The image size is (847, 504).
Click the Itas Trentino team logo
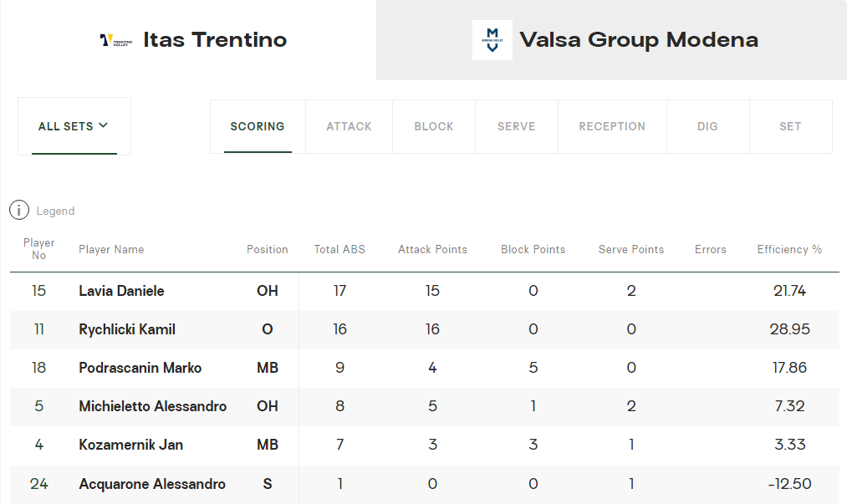(116, 40)
